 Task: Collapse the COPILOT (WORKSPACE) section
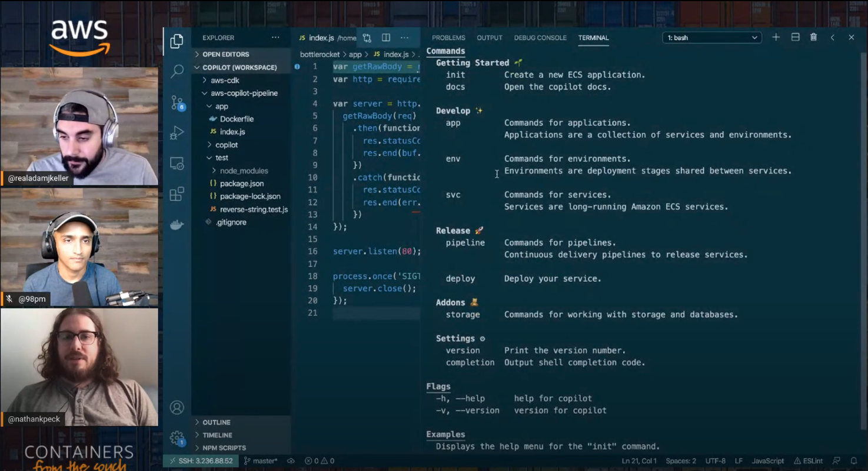(x=241, y=67)
